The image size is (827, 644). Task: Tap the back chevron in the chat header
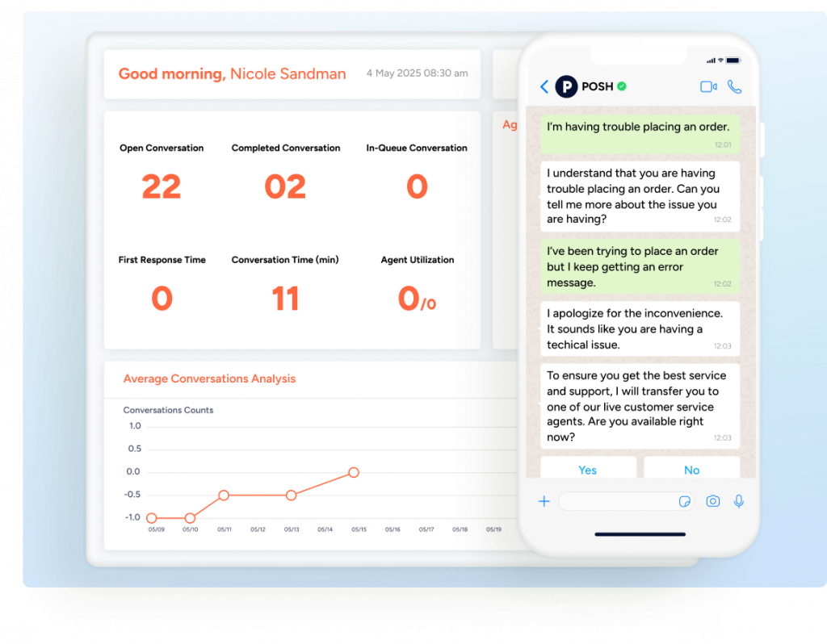543,86
